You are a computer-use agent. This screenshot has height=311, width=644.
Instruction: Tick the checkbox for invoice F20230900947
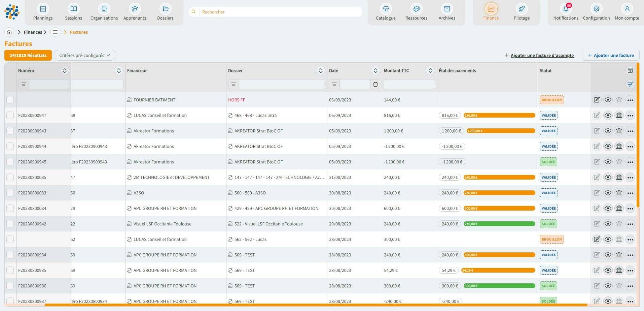tap(10, 115)
